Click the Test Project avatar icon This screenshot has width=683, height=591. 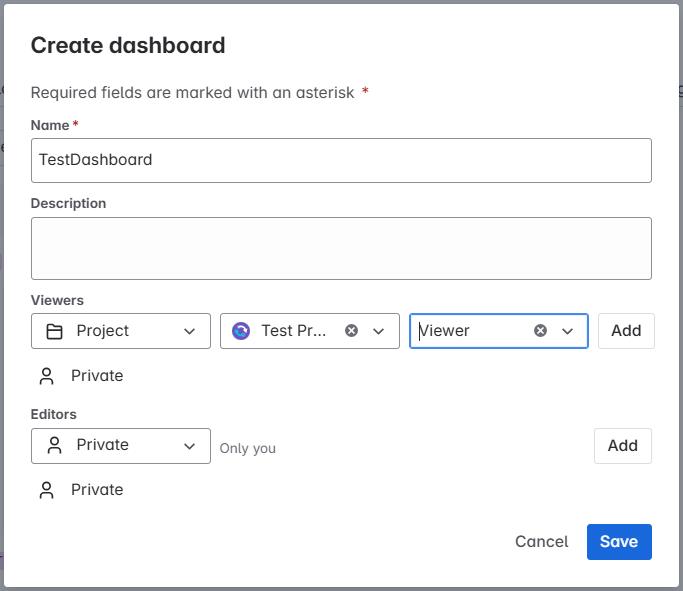pos(241,331)
